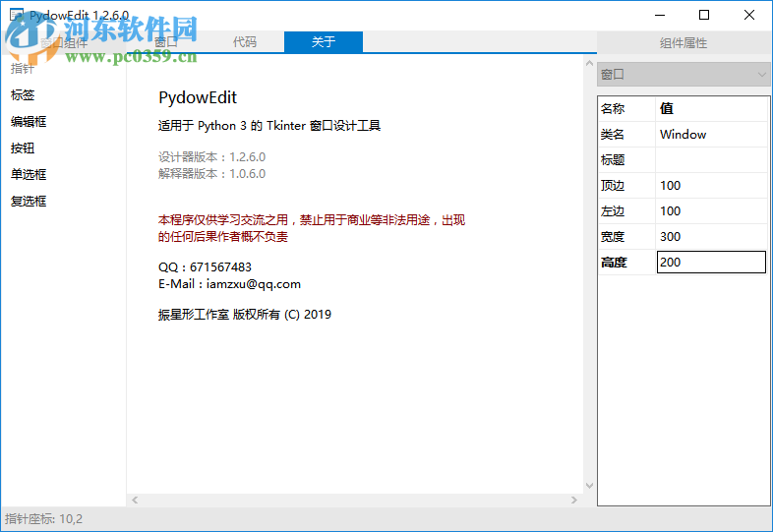
Task: Click the E-Mail iamzxu@qq.com text
Action: pos(229,284)
